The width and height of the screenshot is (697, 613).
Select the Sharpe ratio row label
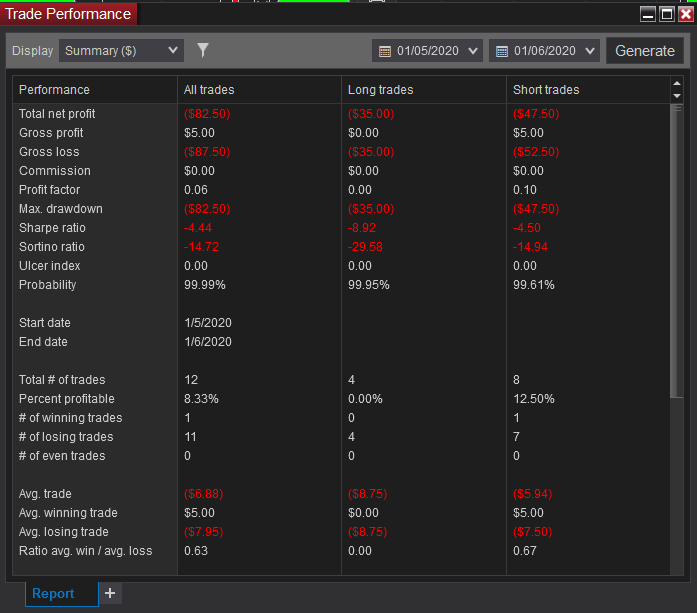[52, 228]
